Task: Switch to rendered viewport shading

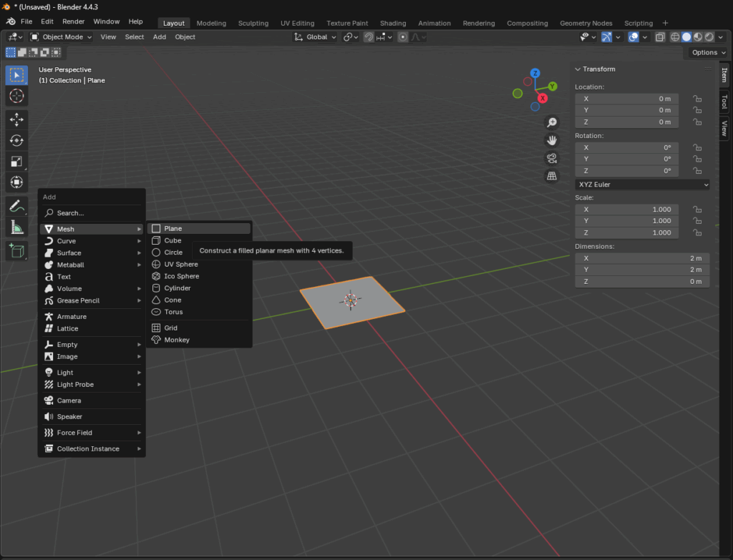Action: (x=709, y=37)
